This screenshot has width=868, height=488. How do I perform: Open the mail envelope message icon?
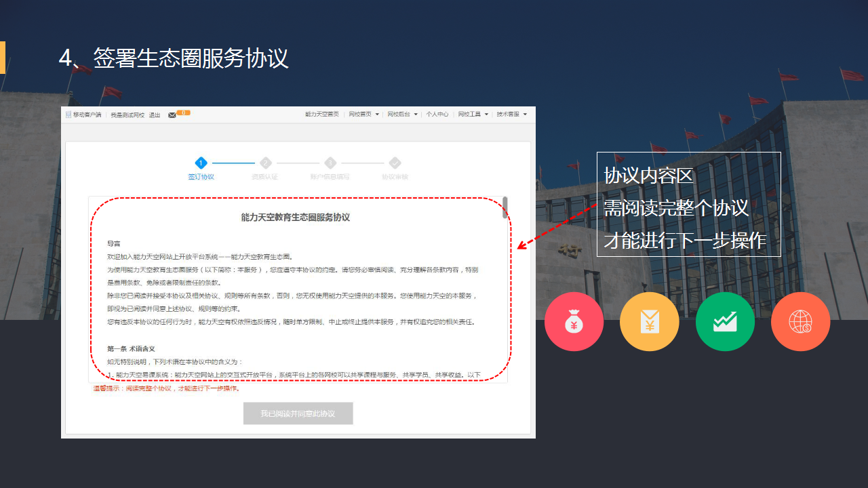(172, 115)
